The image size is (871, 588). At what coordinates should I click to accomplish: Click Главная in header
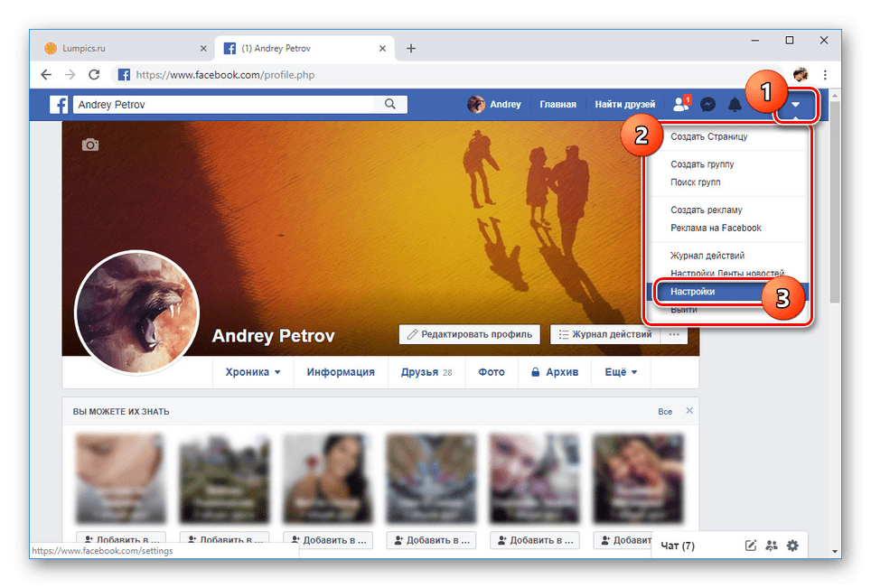pyautogui.click(x=557, y=105)
